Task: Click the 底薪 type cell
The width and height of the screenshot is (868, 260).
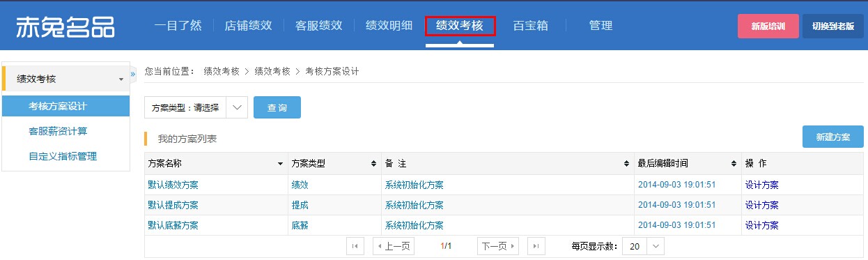Action: [300, 225]
